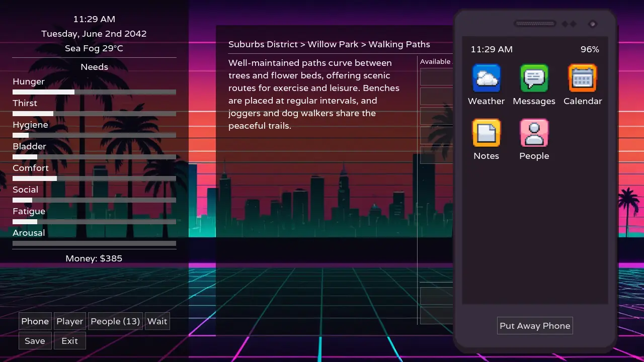
Task: Save the game with the Save button
Action: pos(35,341)
